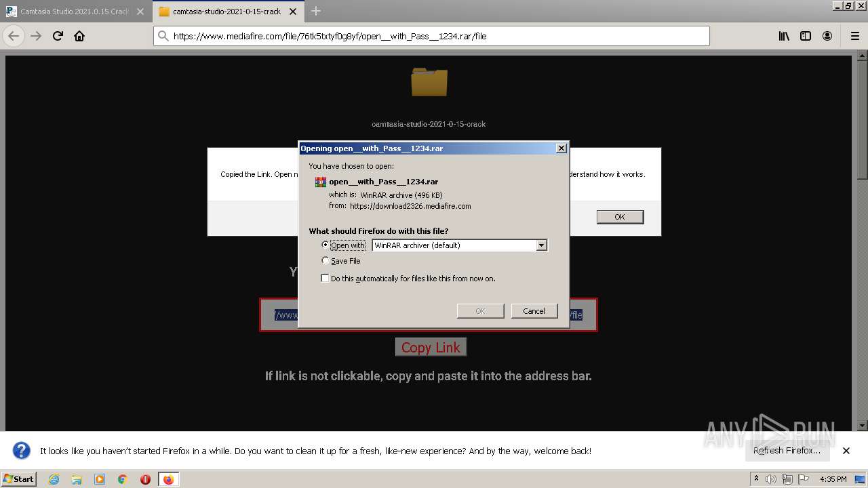The width and height of the screenshot is (868, 488).
Task: Open File Explorer from taskbar
Action: 77,479
